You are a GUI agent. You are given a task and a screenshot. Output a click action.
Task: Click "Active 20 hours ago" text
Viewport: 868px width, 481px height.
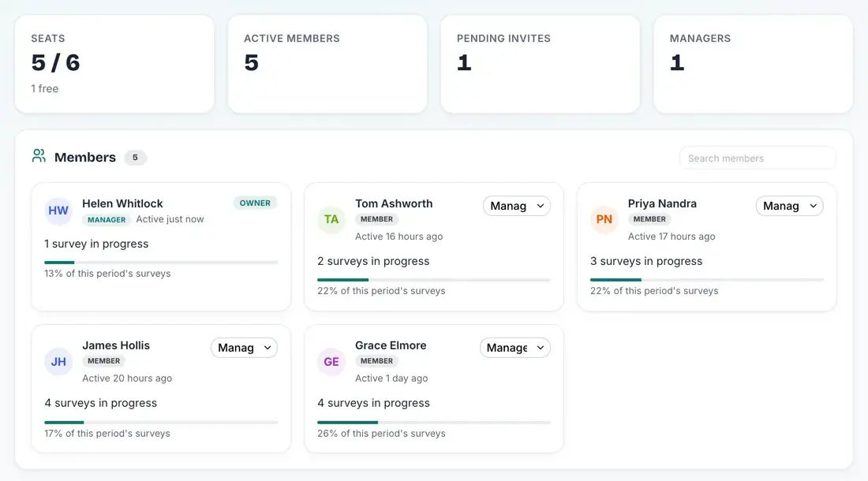[x=127, y=378]
